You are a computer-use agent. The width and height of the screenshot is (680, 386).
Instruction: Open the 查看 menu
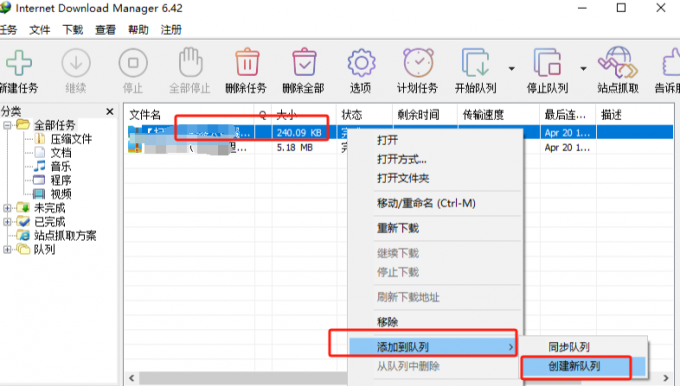105,30
